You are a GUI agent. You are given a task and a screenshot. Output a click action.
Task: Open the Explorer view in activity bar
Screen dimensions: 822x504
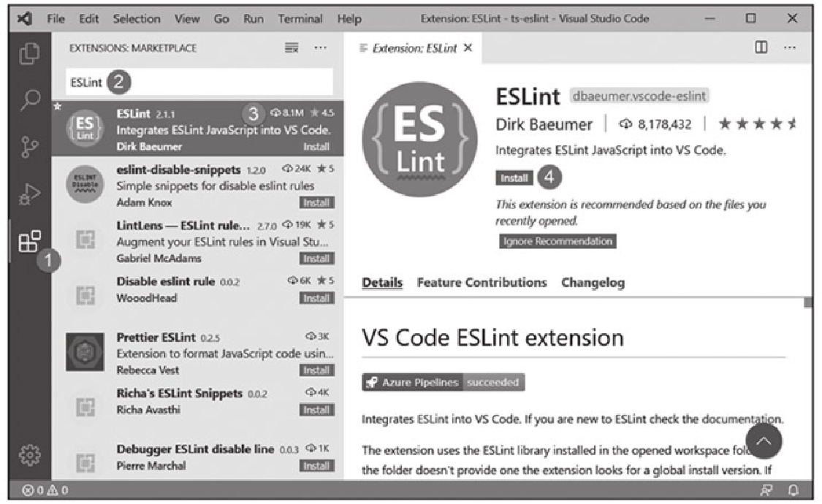pos(29,53)
